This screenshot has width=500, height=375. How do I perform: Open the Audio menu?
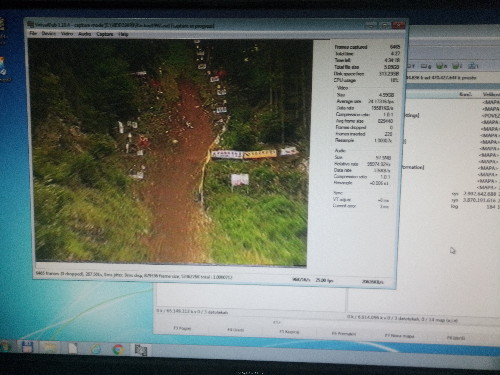[85, 34]
